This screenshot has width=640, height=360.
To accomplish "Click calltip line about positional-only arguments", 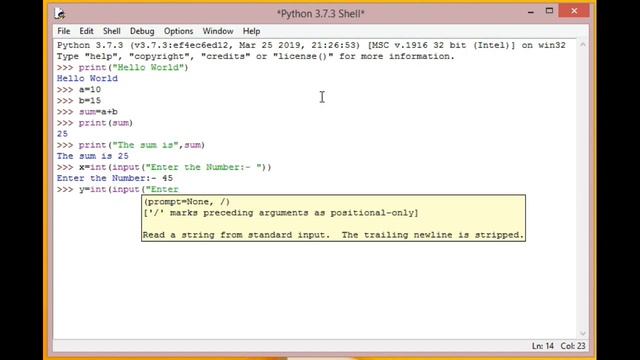I will click(281, 213).
